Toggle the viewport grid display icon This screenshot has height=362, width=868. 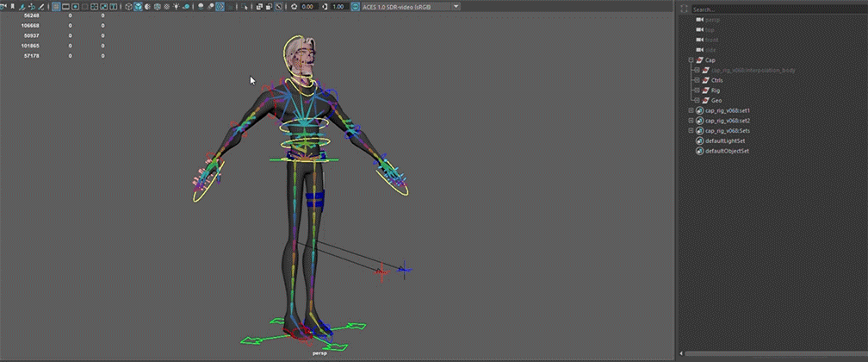[x=56, y=6]
